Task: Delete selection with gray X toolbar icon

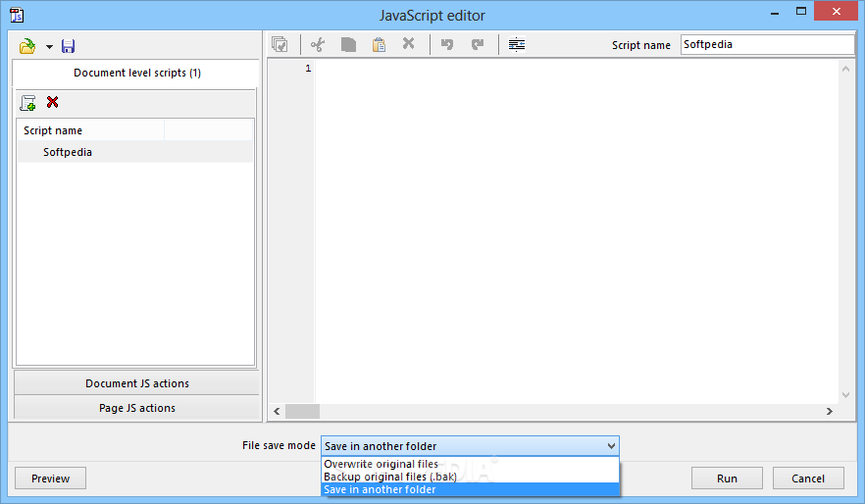Action: [408, 43]
